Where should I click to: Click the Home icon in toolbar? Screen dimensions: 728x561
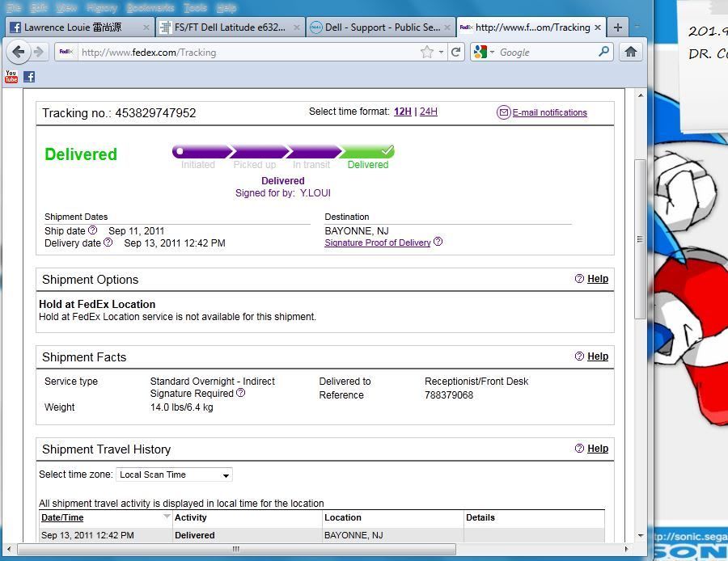coord(630,52)
